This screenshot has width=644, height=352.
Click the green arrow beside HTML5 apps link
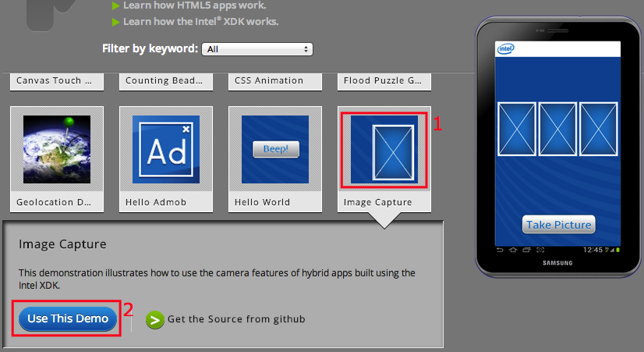point(116,5)
